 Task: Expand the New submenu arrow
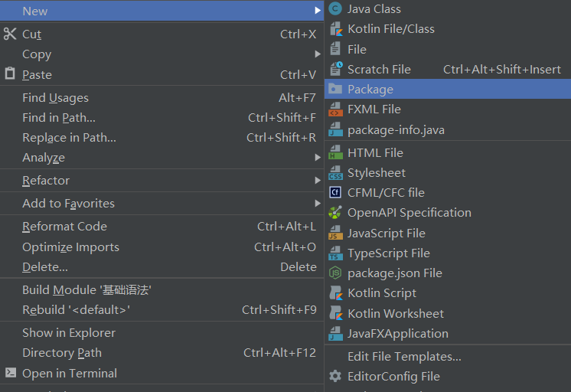(x=318, y=11)
